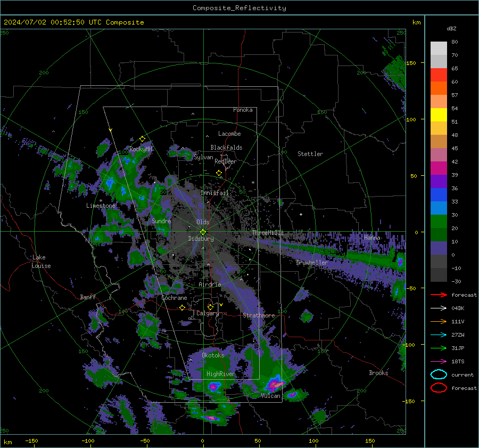Click the Stettler city label
Image resolution: width=479 pixels, height=448 pixels.
coord(310,154)
